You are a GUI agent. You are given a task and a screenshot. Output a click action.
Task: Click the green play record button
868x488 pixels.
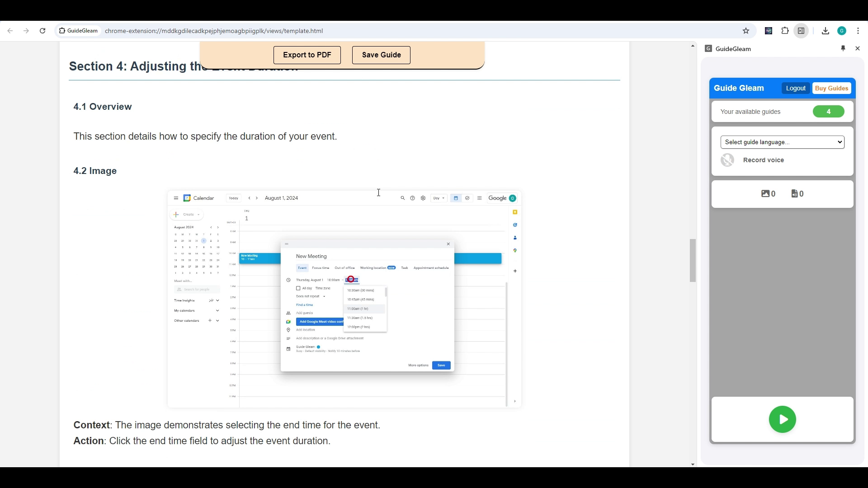click(x=782, y=419)
